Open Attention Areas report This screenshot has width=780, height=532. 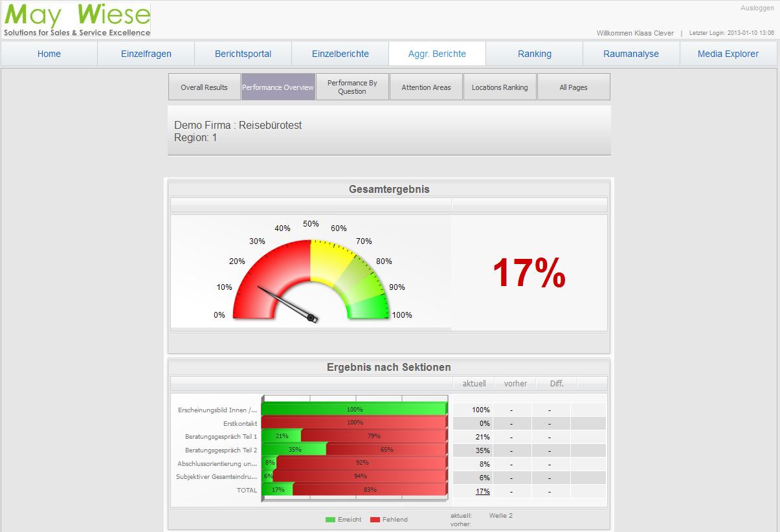(x=426, y=87)
